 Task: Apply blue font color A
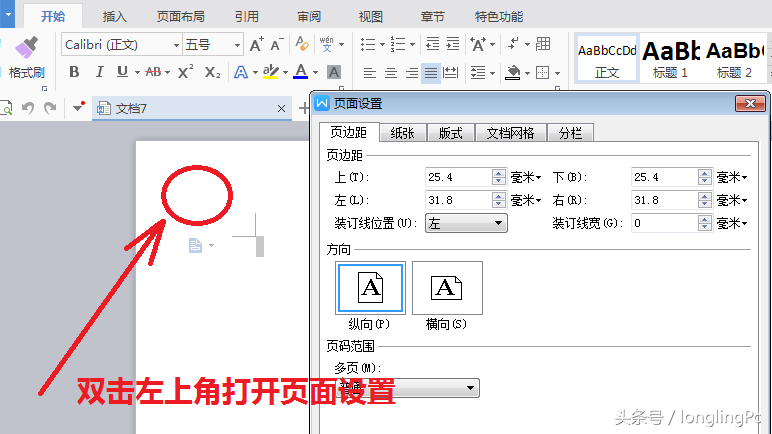click(x=300, y=72)
